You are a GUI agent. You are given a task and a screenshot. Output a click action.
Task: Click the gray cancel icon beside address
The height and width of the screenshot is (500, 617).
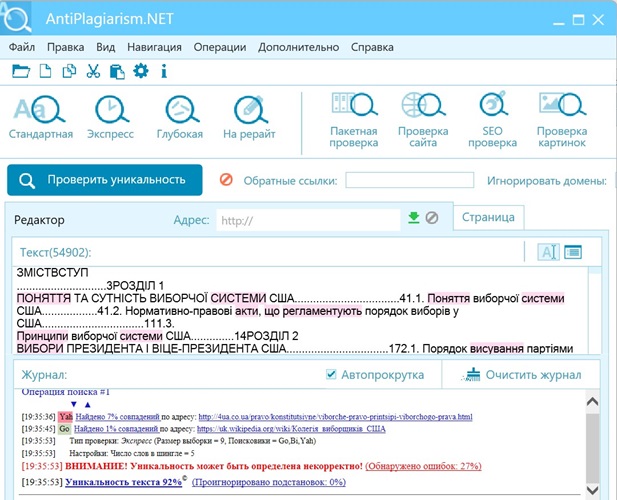tap(432, 218)
